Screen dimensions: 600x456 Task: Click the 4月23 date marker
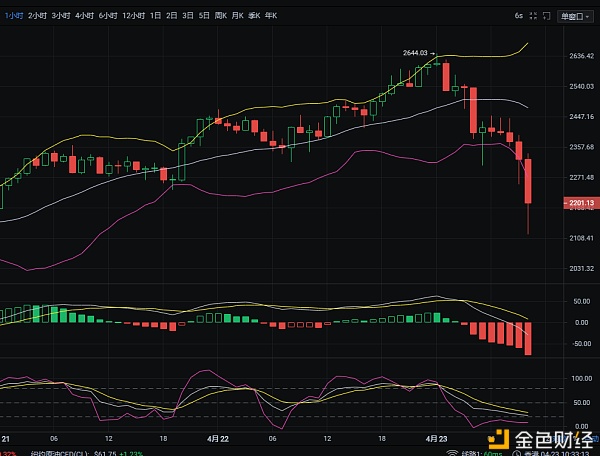point(437,439)
